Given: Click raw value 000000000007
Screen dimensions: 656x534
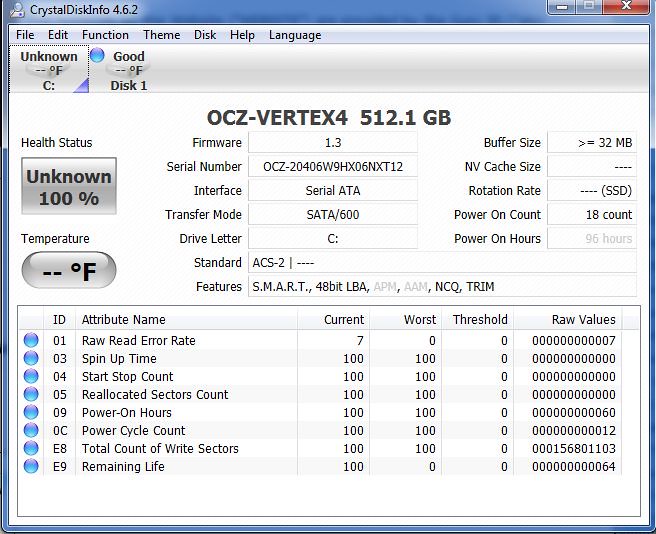Looking at the screenshot, I should click(574, 341).
